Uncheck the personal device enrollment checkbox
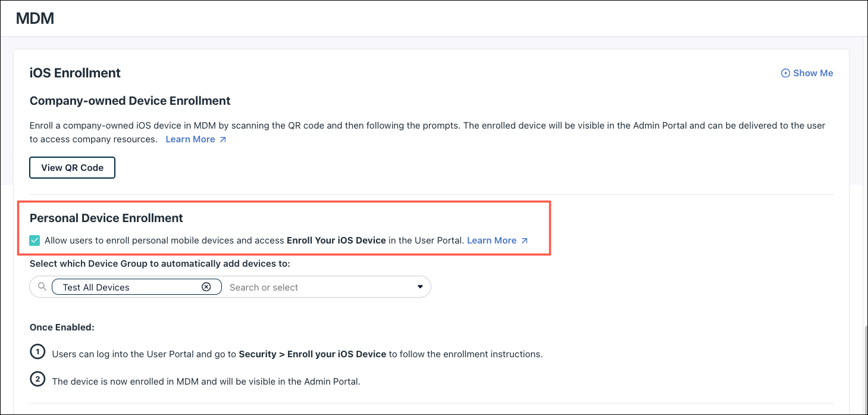The image size is (868, 415). [35, 241]
